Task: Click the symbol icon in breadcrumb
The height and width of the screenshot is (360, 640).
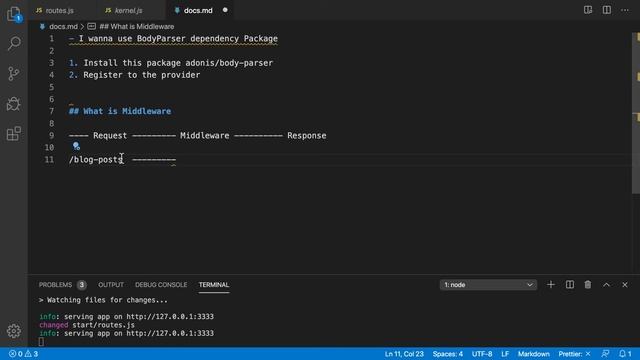Action: click(x=91, y=27)
